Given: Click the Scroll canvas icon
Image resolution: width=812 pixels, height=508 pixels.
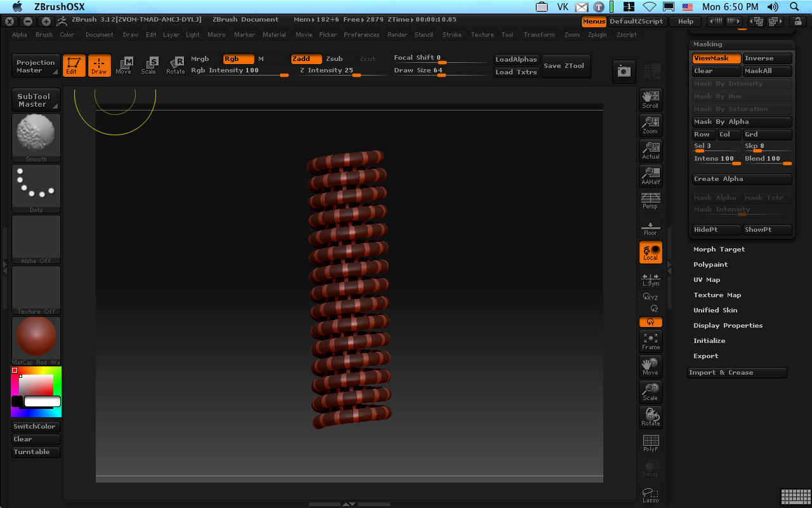Looking at the screenshot, I should tap(650, 99).
